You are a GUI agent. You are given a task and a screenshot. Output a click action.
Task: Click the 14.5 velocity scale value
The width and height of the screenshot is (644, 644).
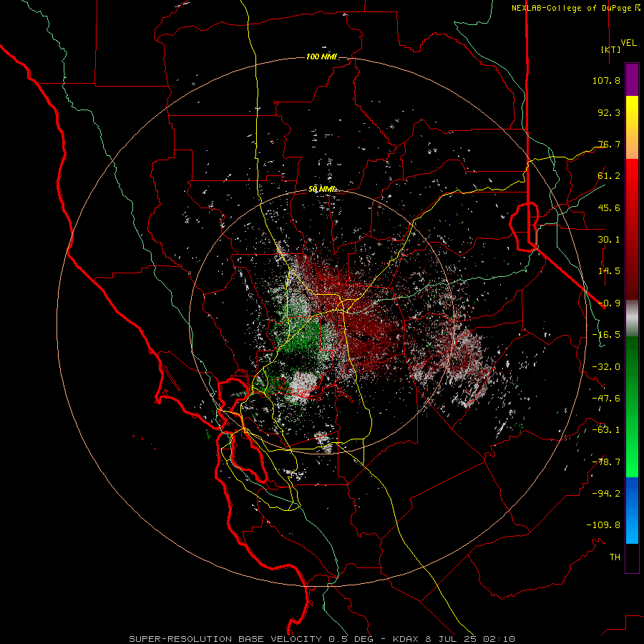[x=609, y=271]
